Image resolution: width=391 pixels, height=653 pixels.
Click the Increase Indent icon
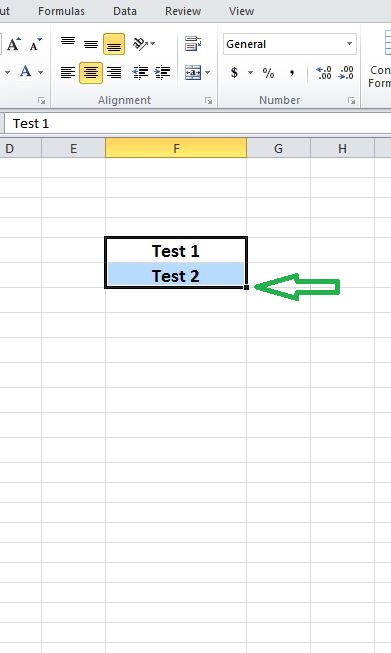coord(162,72)
